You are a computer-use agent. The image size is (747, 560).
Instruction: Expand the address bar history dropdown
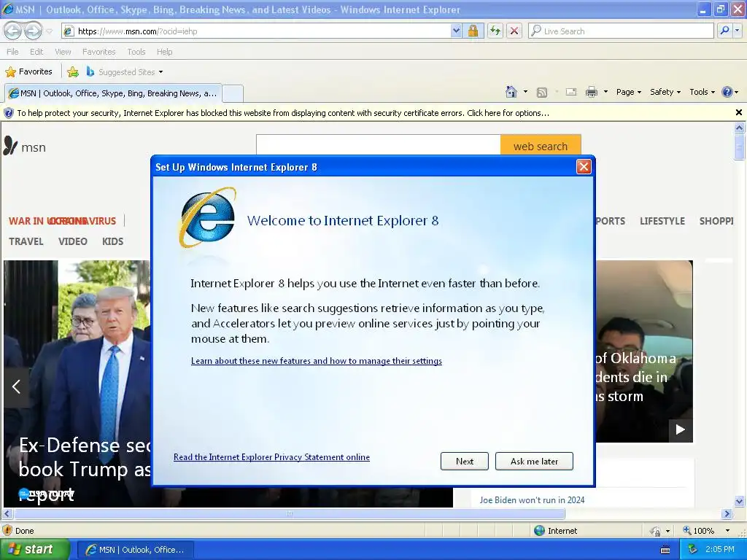(456, 31)
